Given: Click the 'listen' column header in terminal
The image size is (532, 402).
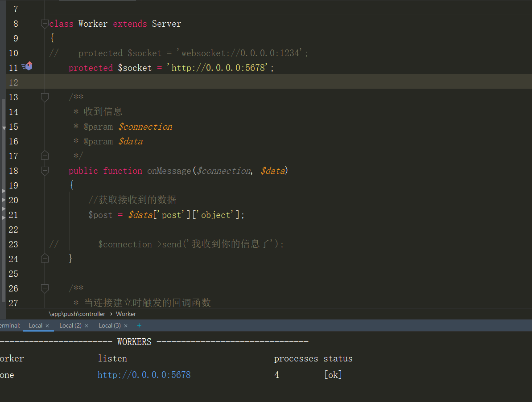Looking at the screenshot, I should 112,358.
